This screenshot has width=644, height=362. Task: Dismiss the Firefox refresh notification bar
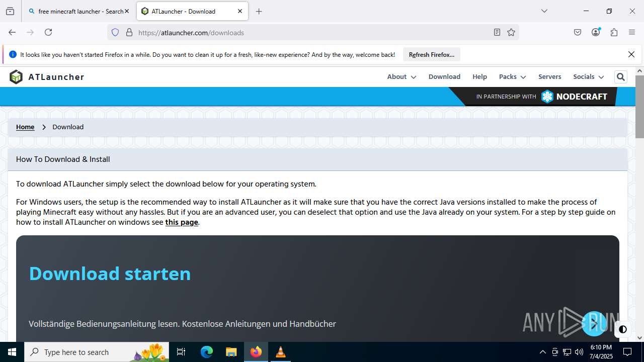pyautogui.click(x=631, y=54)
